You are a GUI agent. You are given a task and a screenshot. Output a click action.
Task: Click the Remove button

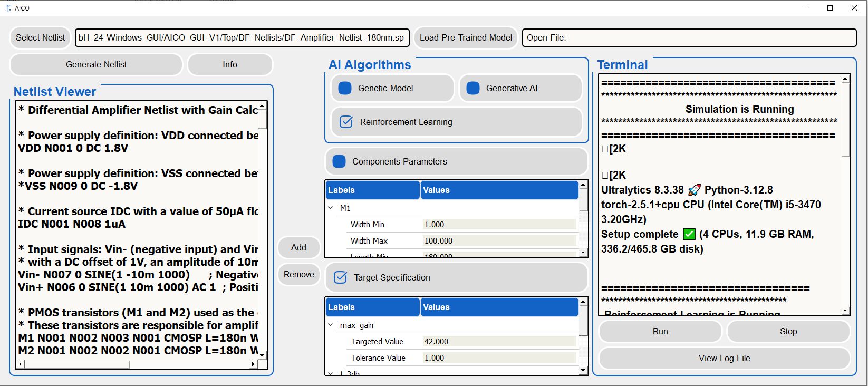tap(298, 274)
